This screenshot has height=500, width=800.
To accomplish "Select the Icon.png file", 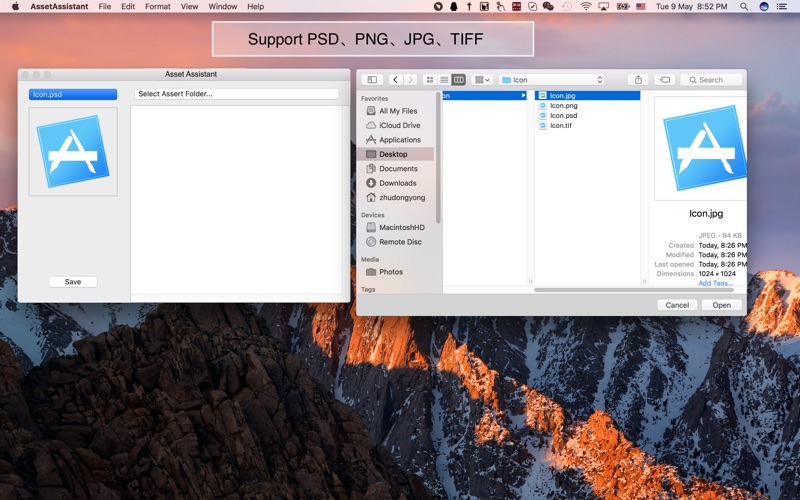I will coord(563,105).
